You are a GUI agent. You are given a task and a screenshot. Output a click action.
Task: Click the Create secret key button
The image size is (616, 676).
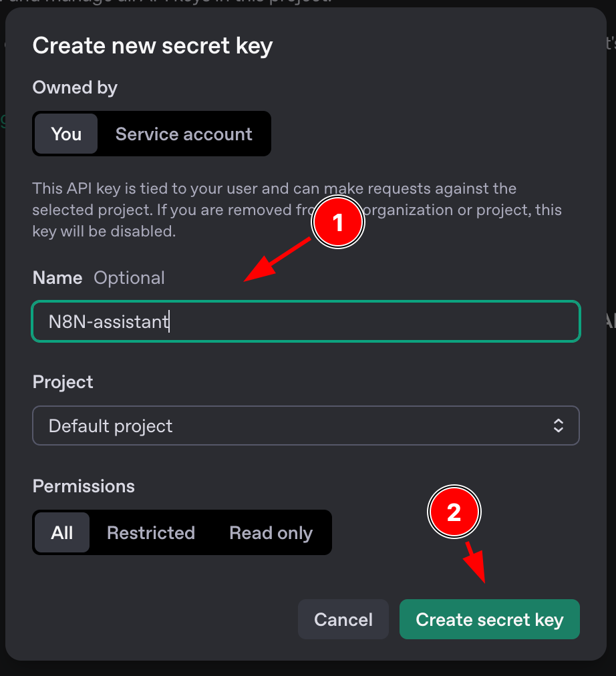[489, 619]
